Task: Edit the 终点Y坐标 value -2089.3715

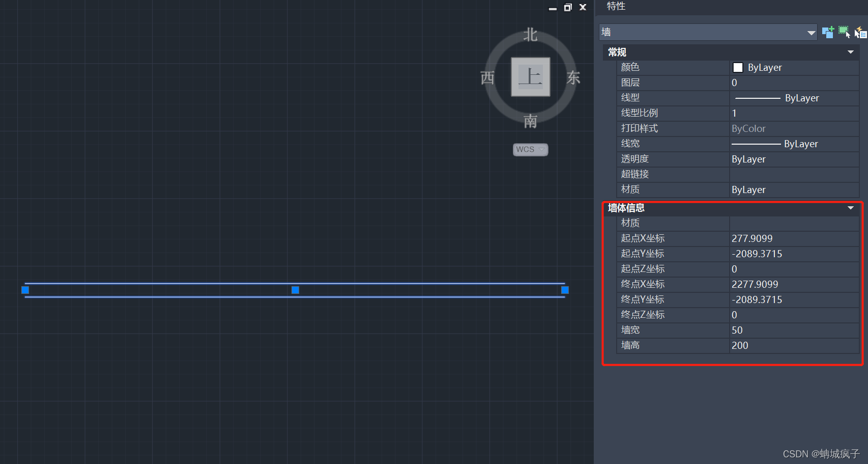Action: pyautogui.click(x=794, y=299)
